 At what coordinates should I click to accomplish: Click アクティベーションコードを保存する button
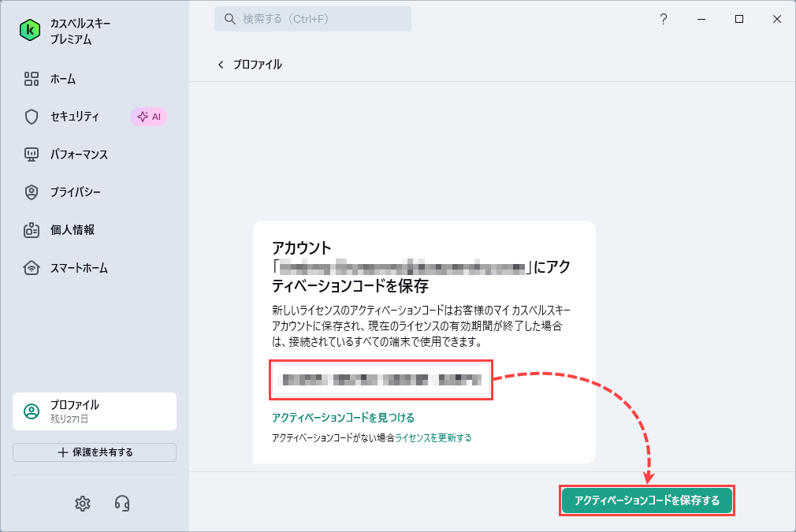(x=647, y=500)
